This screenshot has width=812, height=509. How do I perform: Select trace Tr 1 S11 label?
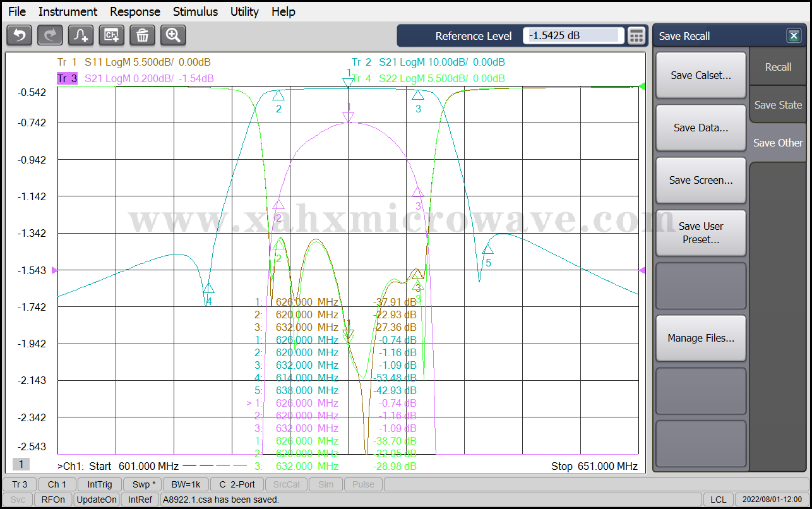coord(133,62)
